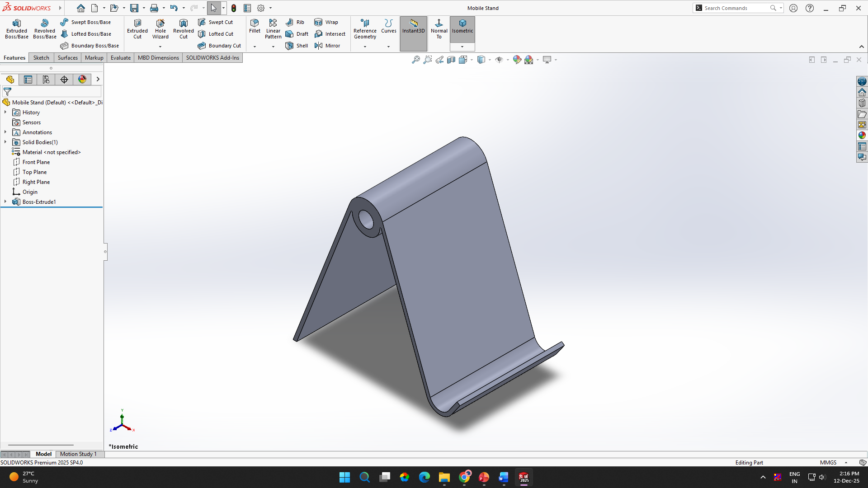868x488 pixels.
Task: Open Reference Geometry tools
Action: coord(365,29)
